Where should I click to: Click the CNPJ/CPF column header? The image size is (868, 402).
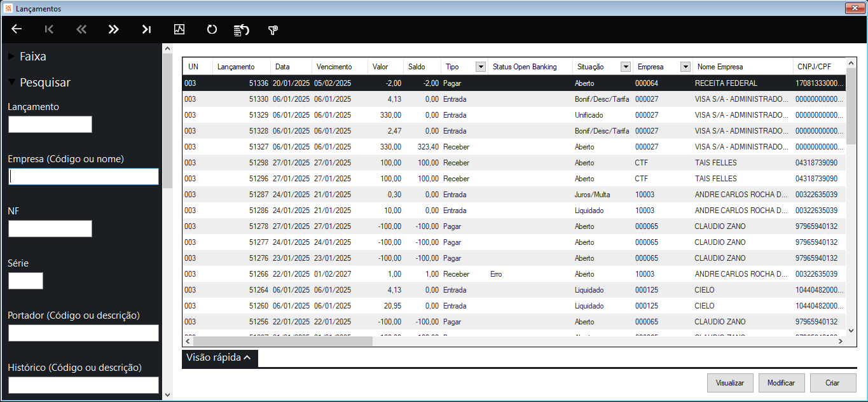[x=820, y=67]
